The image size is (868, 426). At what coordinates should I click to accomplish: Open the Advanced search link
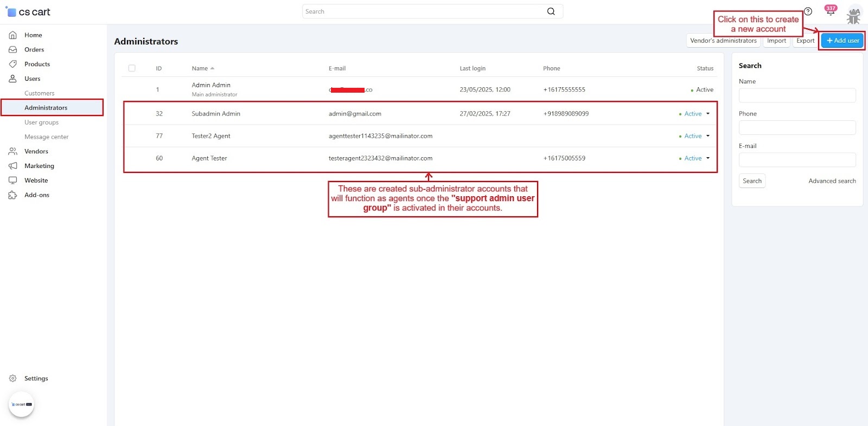832,181
